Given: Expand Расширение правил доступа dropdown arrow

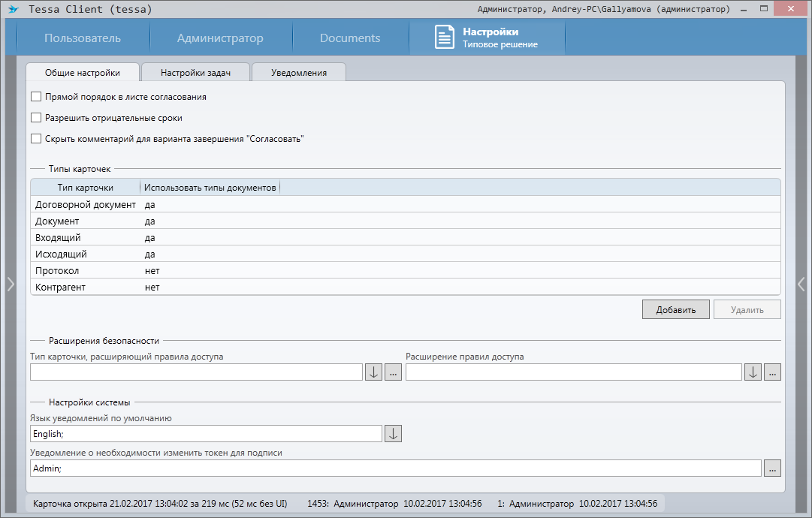Looking at the screenshot, I should [x=753, y=372].
